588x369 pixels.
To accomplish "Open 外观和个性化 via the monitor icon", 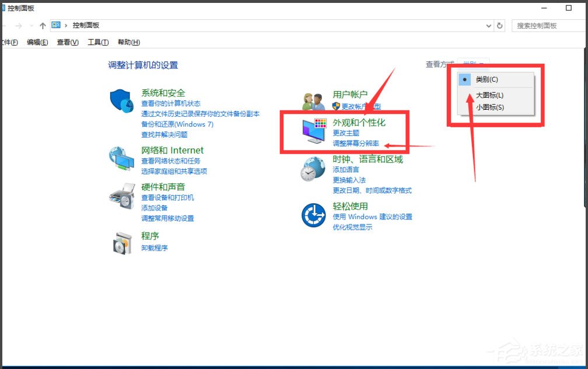I will click(313, 128).
